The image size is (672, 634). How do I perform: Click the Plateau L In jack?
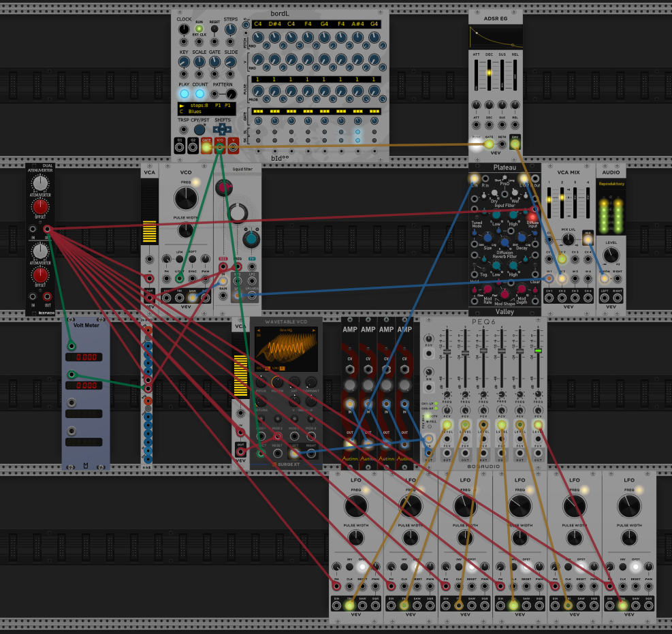point(475,178)
